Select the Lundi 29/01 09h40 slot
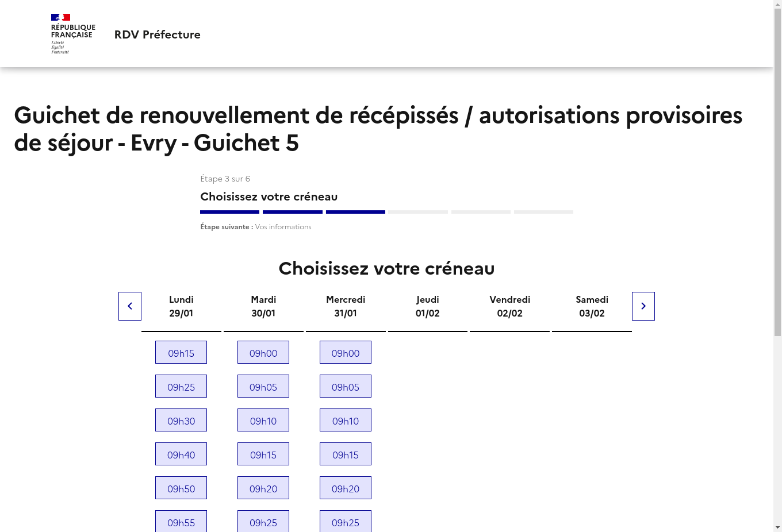The image size is (782, 532). point(181,454)
